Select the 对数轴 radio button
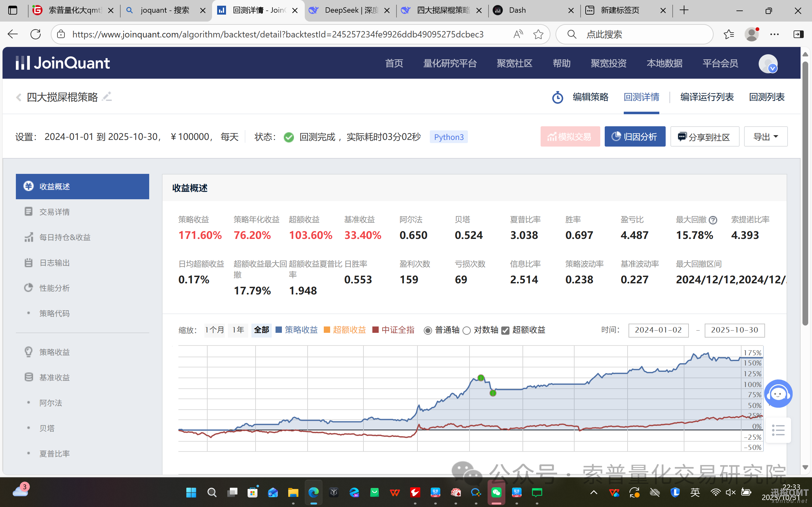Image resolution: width=812 pixels, height=507 pixels. 467,331
